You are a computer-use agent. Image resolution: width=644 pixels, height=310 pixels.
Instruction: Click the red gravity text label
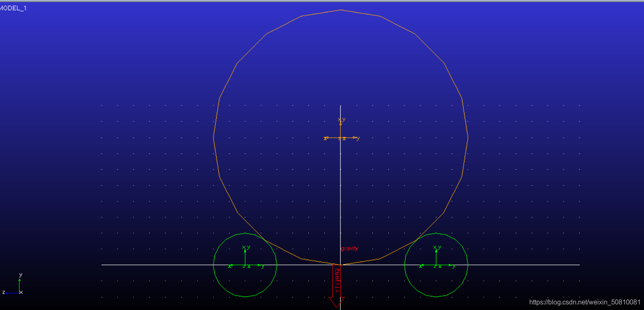pyautogui.click(x=349, y=248)
